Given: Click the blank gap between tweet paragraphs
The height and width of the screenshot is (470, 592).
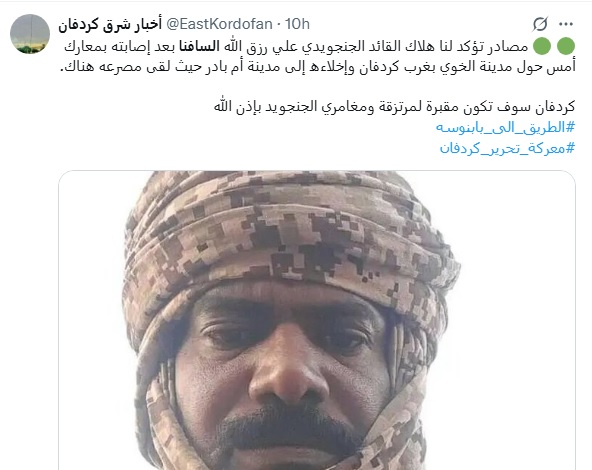Looking at the screenshot, I should [x=317, y=87].
